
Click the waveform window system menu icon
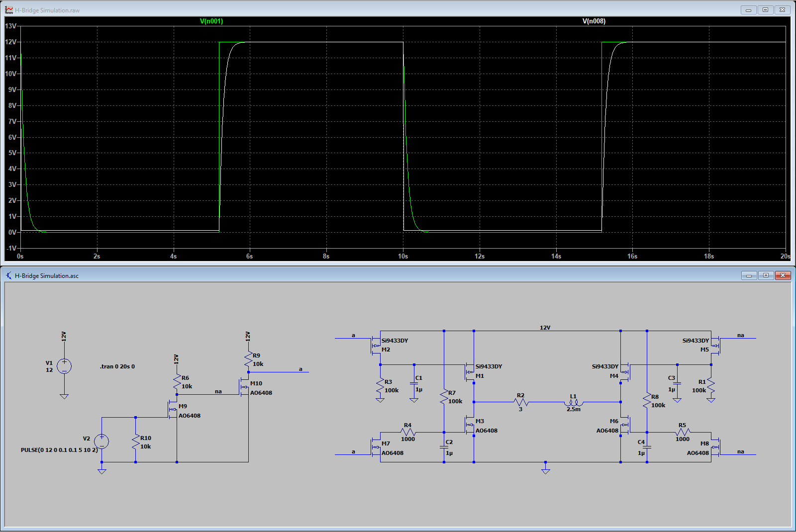(x=9, y=10)
